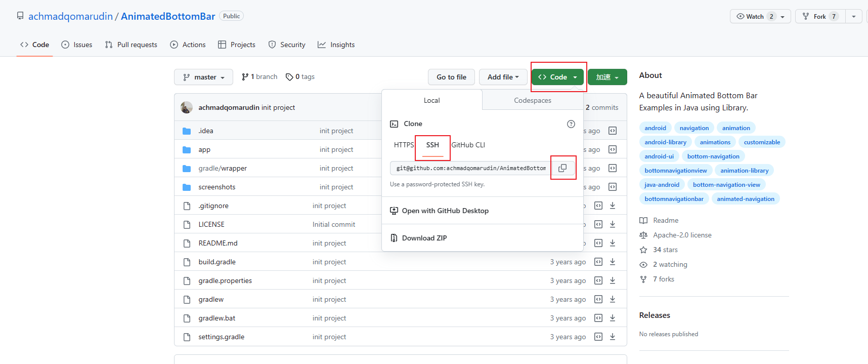868x364 pixels.
Task: Click the code icon on app row
Action: [x=613, y=149]
